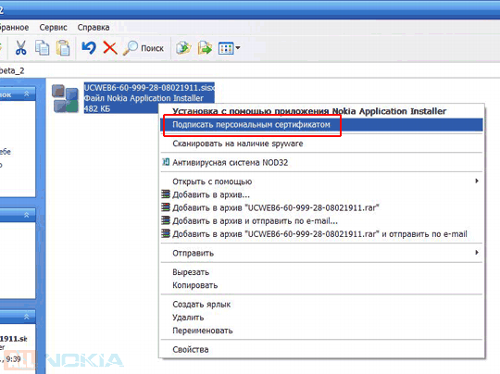
Task: Collapse the middle side-panel section chevron
Action: pyautogui.click(x=27, y=215)
